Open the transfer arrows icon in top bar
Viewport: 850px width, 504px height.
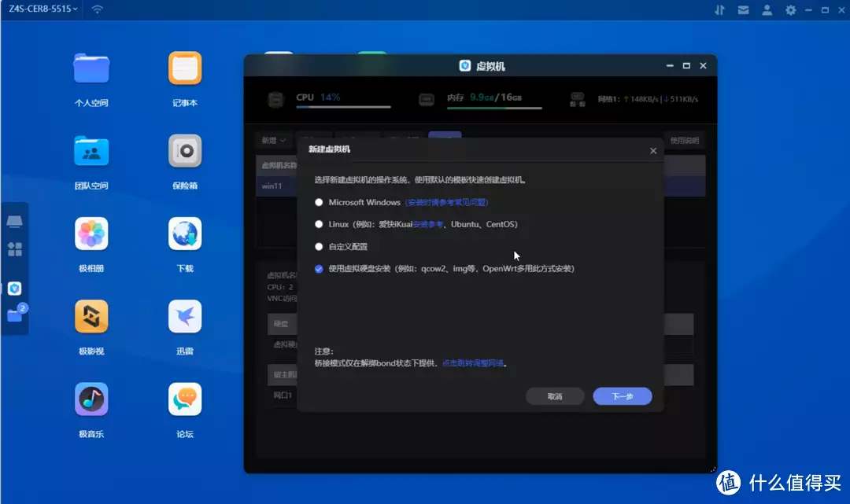click(x=719, y=9)
